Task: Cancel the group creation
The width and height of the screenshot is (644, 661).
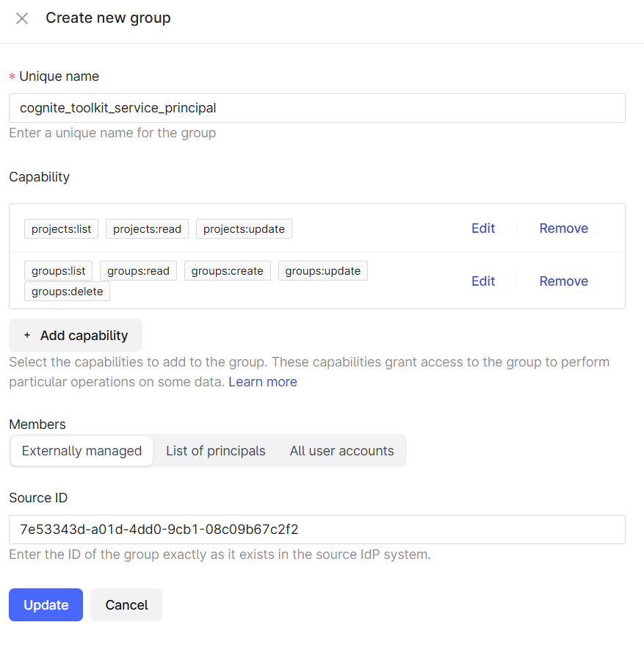Action: pos(126,605)
